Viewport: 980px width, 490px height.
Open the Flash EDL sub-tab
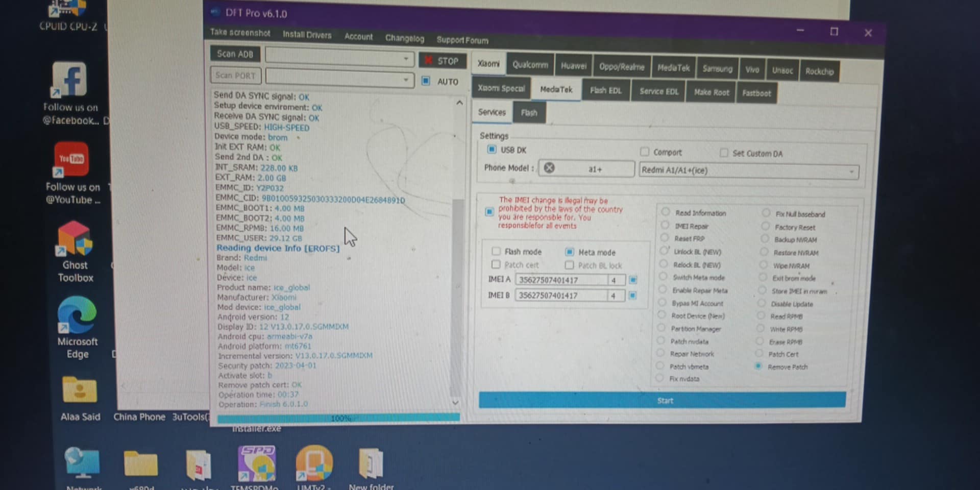click(606, 90)
